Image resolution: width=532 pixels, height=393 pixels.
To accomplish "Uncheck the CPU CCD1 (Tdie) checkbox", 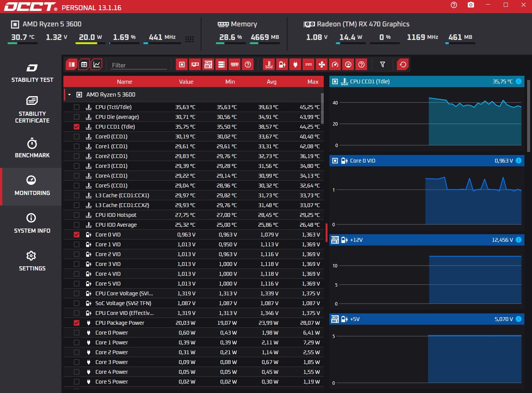I will pos(77,127).
